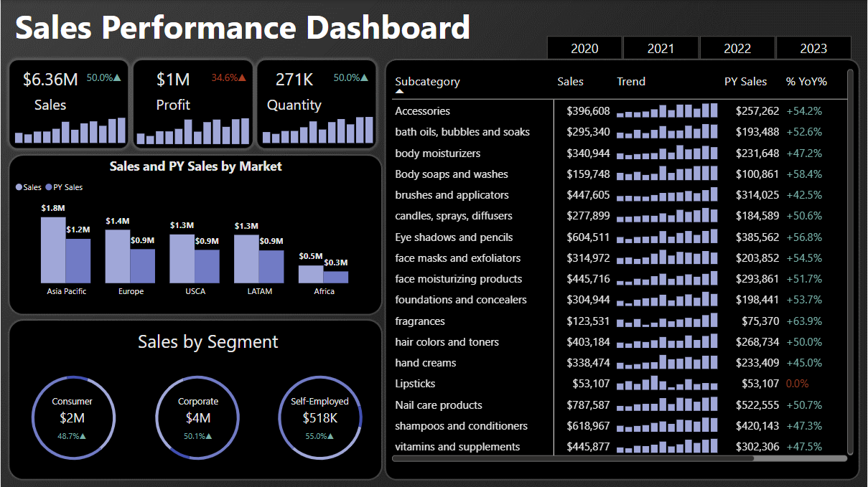Viewport: 868px width, 487px height.
Task: Select the Africa $0.5M sales bar
Action: click(x=311, y=274)
